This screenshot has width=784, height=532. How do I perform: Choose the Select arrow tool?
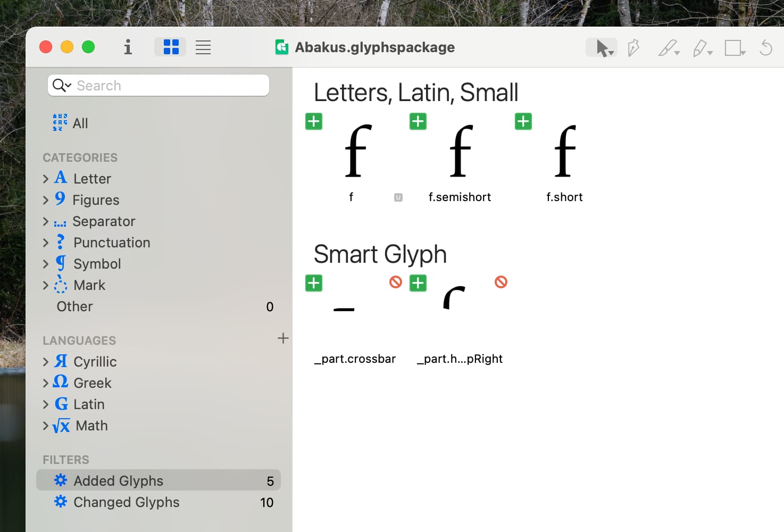(602, 48)
